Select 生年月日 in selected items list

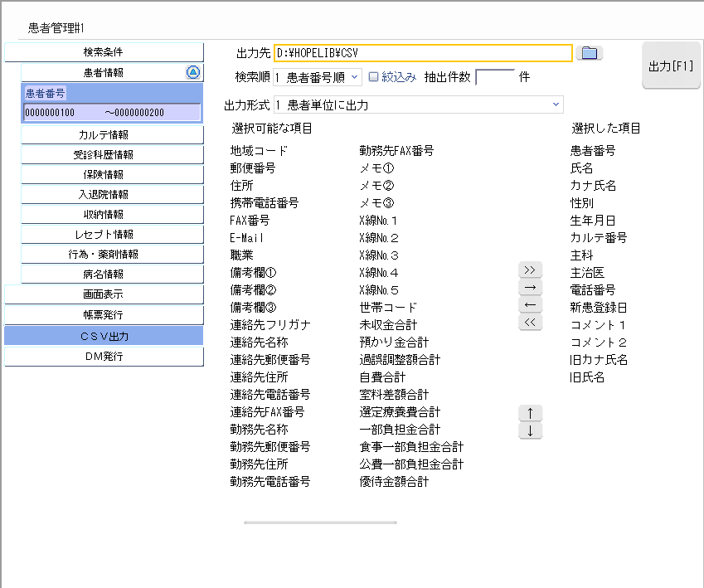coord(593,221)
